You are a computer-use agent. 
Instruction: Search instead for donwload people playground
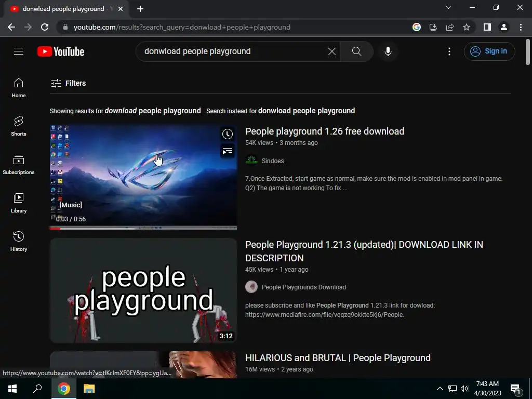(307, 111)
